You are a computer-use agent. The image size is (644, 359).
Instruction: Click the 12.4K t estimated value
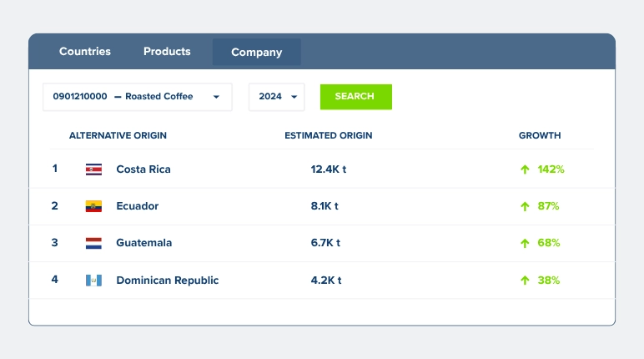click(x=329, y=169)
